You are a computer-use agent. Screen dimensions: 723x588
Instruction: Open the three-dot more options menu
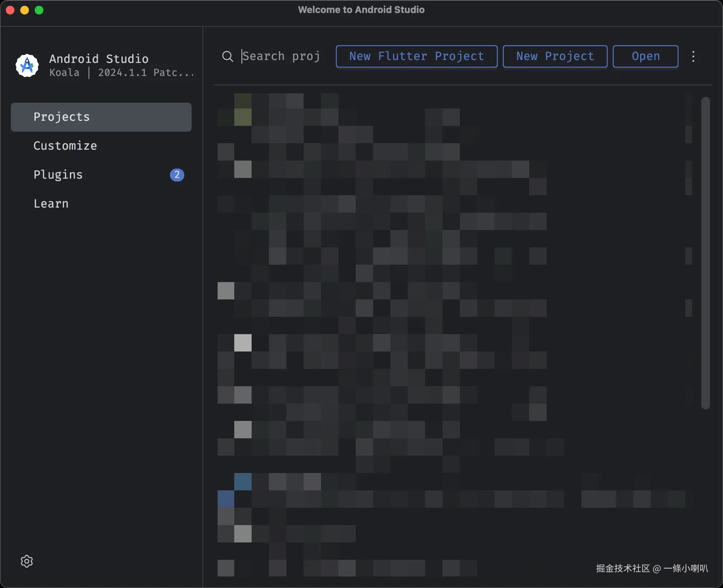693,56
